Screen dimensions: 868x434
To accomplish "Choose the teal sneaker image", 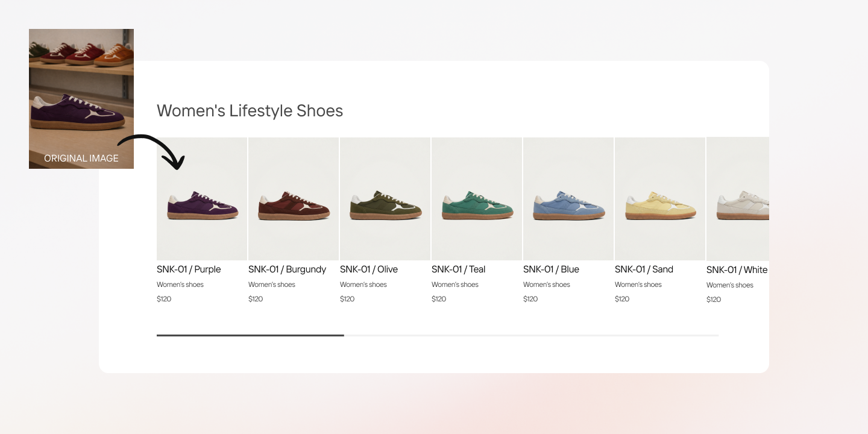I will 477,200.
